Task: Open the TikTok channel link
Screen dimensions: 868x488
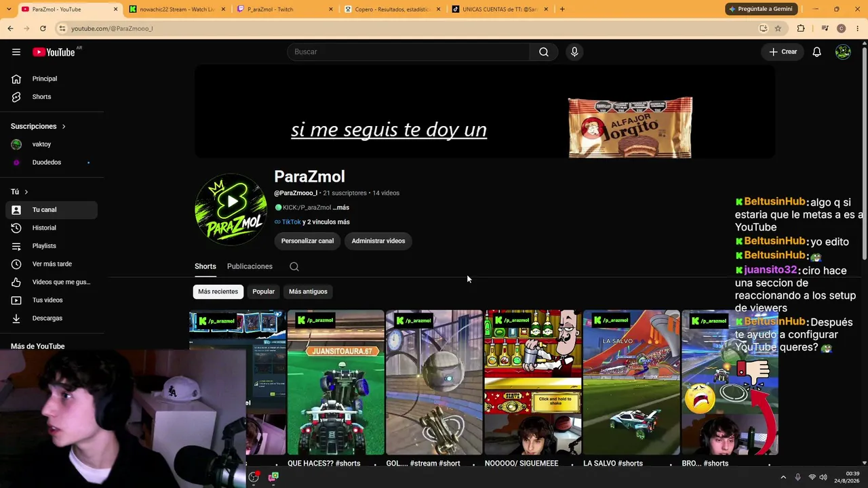Action: pyautogui.click(x=292, y=222)
